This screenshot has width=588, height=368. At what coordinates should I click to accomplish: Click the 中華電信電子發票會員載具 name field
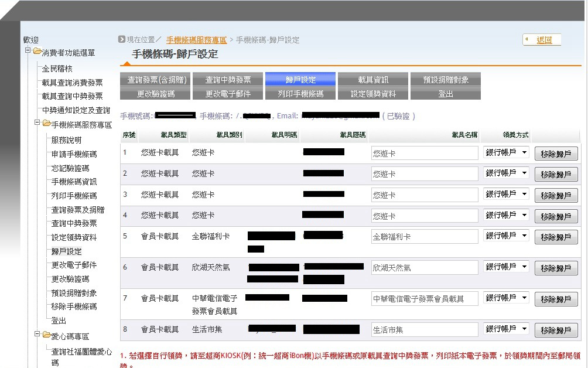pyautogui.click(x=424, y=298)
